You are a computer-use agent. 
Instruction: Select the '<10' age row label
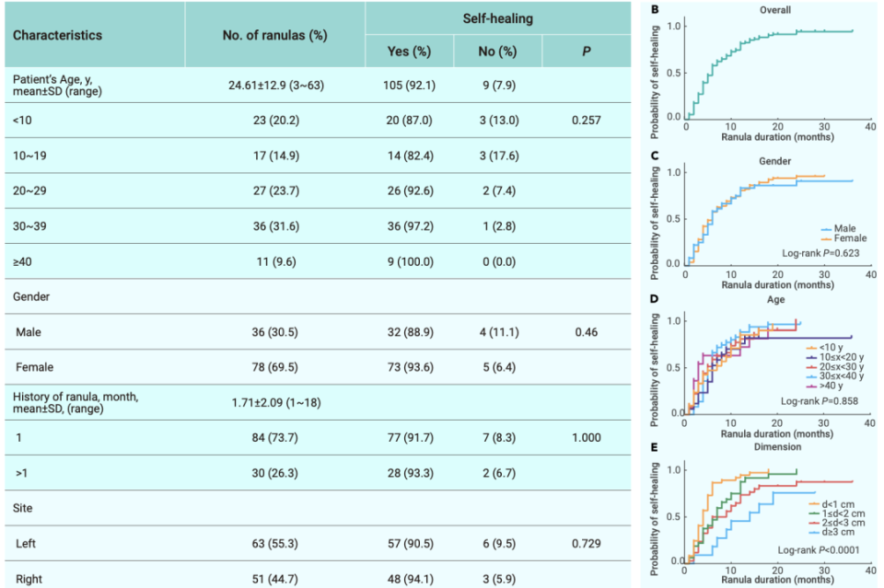click(x=22, y=121)
